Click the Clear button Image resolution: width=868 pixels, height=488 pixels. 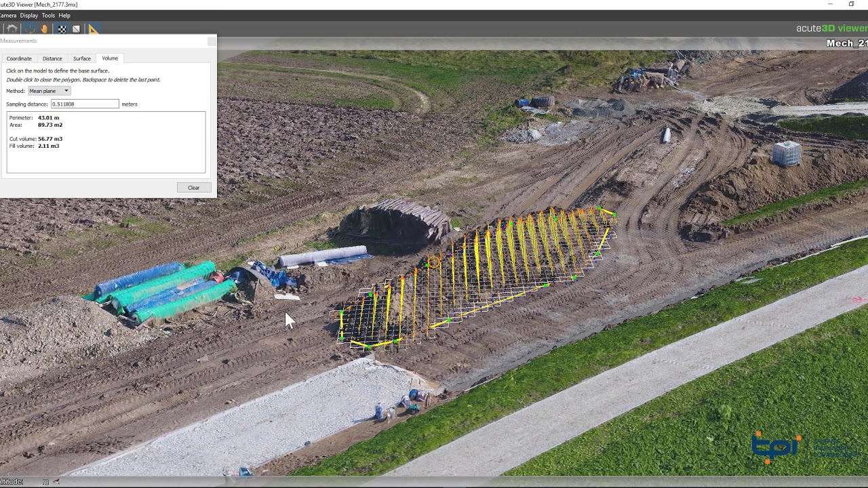tap(193, 188)
